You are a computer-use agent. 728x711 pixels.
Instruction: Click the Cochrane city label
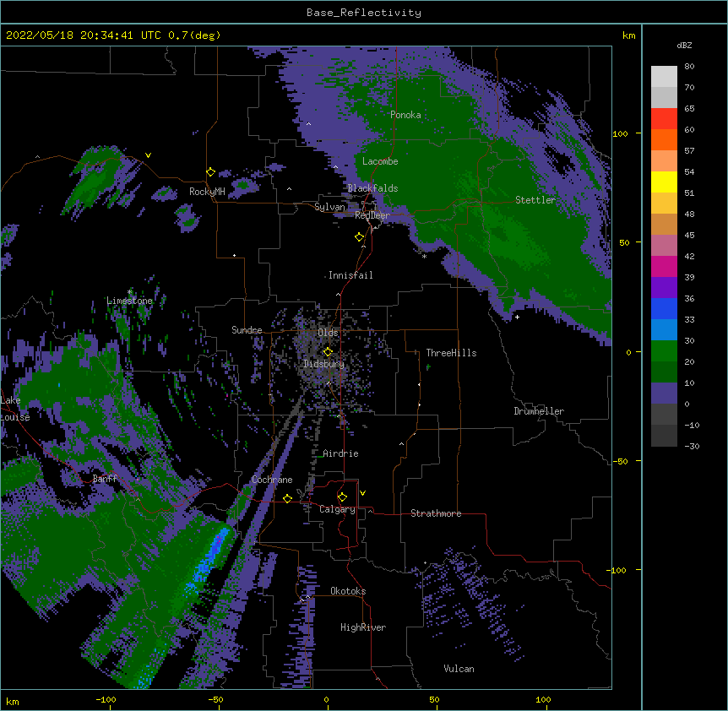tap(272, 480)
